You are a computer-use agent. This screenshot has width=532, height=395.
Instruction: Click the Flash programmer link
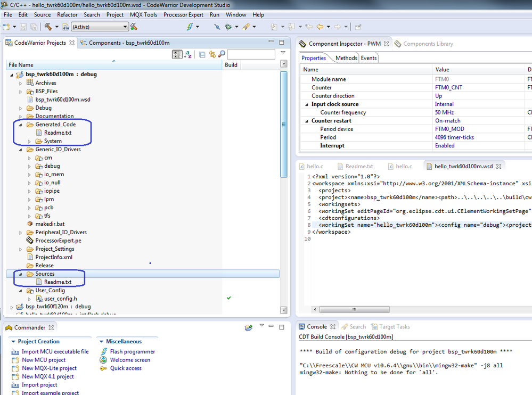tap(132, 351)
